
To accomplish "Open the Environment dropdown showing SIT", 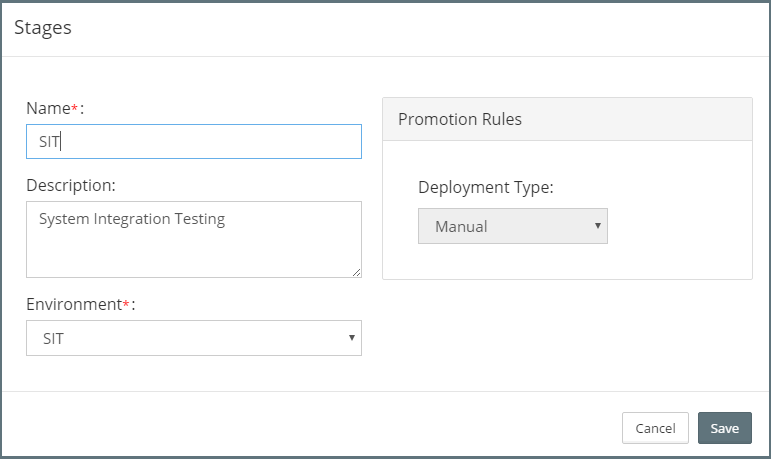I will pyautogui.click(x=193, y=338).
